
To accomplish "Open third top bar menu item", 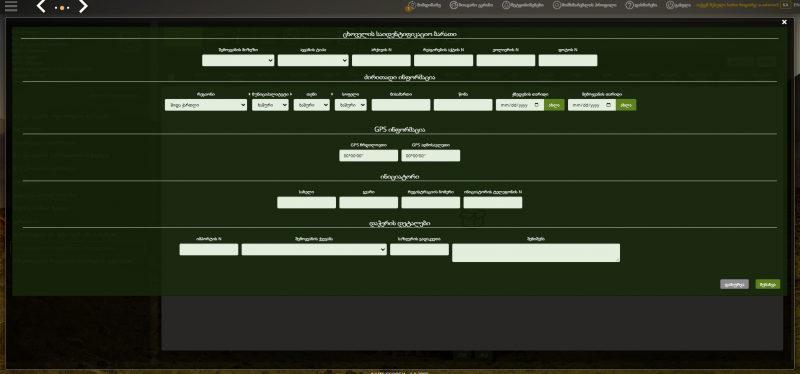I will coord(522,5).
